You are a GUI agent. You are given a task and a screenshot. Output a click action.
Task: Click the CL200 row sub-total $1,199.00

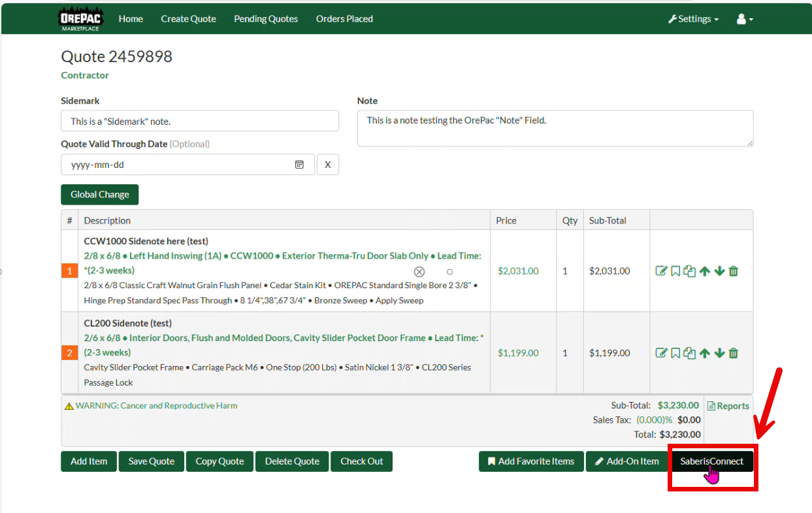point(609,353)
